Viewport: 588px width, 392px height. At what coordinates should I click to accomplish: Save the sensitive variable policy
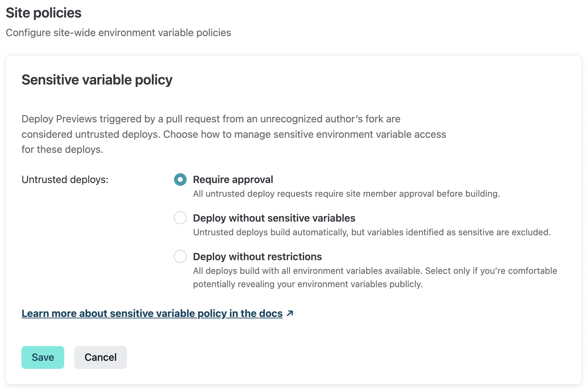(43, 357)
